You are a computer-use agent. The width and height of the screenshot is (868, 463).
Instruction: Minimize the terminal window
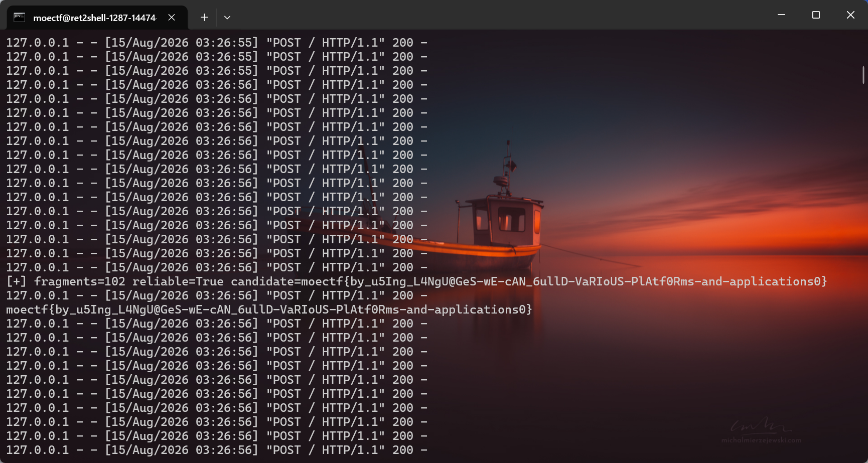coord(781,15)
